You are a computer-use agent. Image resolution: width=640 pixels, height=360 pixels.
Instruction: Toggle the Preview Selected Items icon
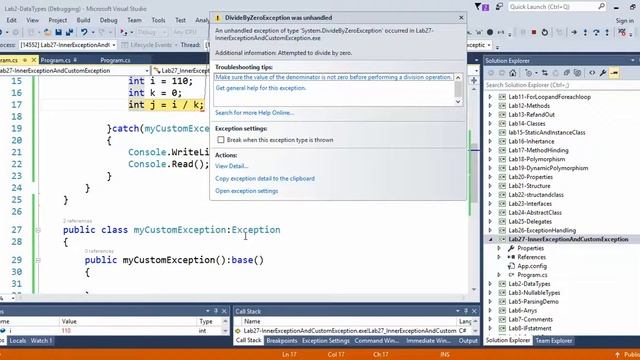(x=614, y=73)
